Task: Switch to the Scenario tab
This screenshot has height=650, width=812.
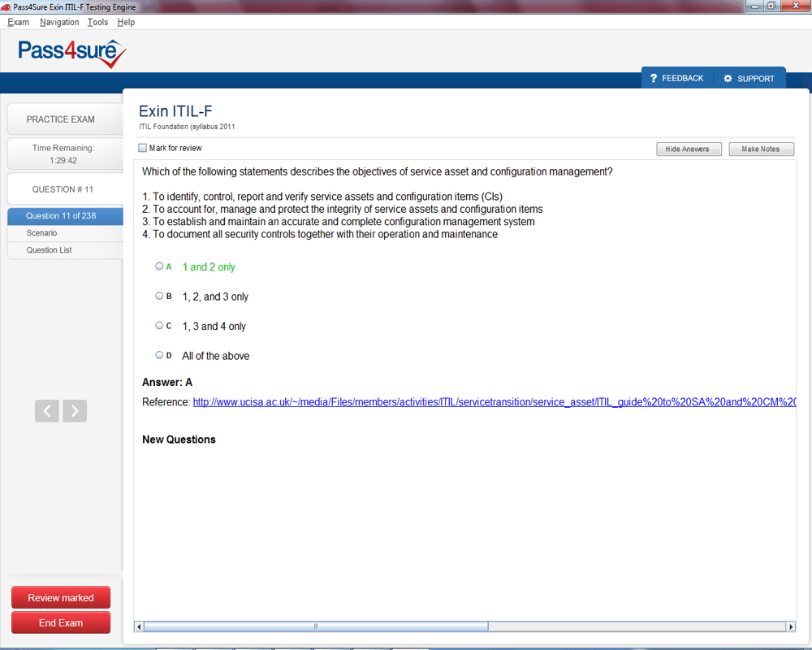Action: click(65, 233)
